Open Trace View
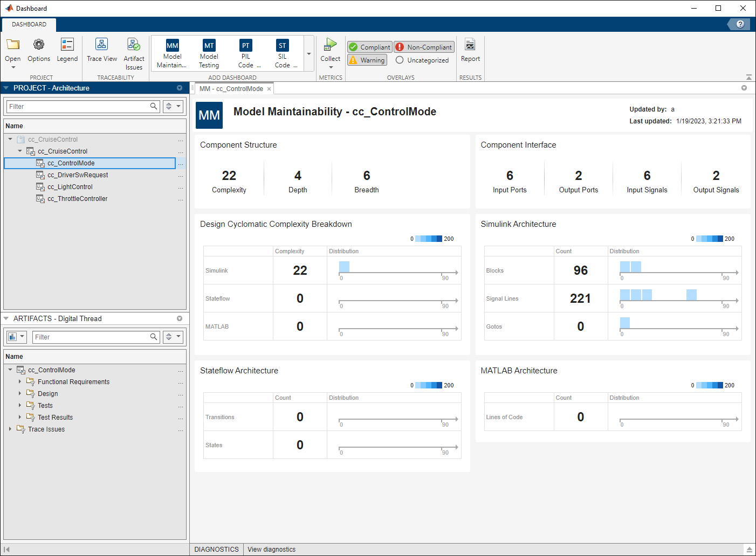The height and width of the screenshot is (556, 756). (x=102, y=50)
